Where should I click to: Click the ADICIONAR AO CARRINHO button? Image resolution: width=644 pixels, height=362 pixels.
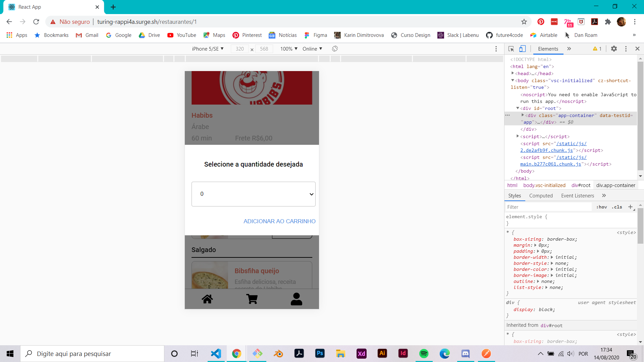click(x=279, y=221)
